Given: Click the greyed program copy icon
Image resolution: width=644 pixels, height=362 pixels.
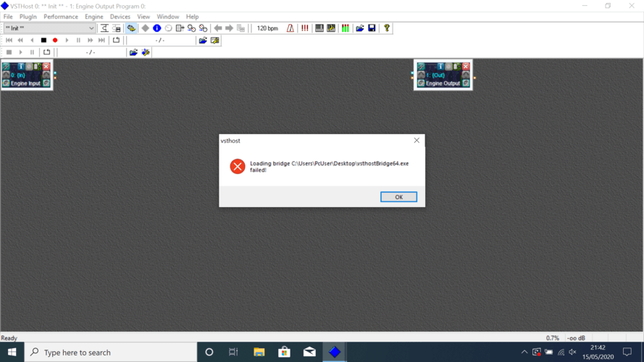Looking at the screenshot, I should click(x=241, y=28).
